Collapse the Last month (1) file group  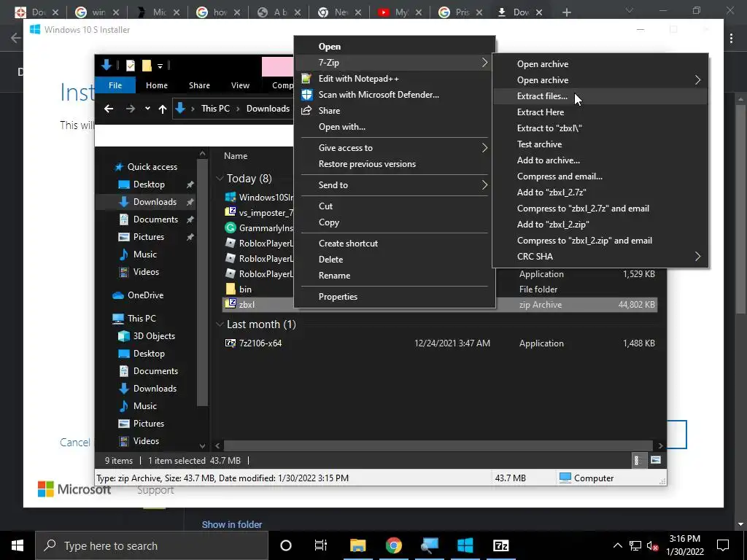(x=220, y=324)
